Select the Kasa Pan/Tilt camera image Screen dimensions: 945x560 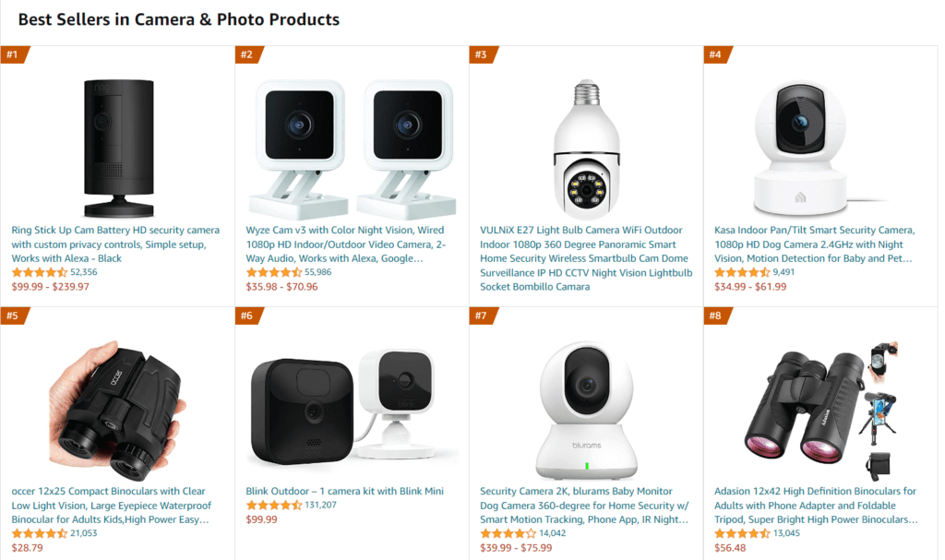tap(810, 149)
